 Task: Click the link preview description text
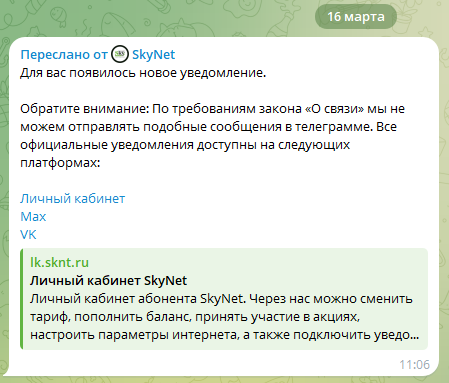pyautogui.click(x=224, y=317)
